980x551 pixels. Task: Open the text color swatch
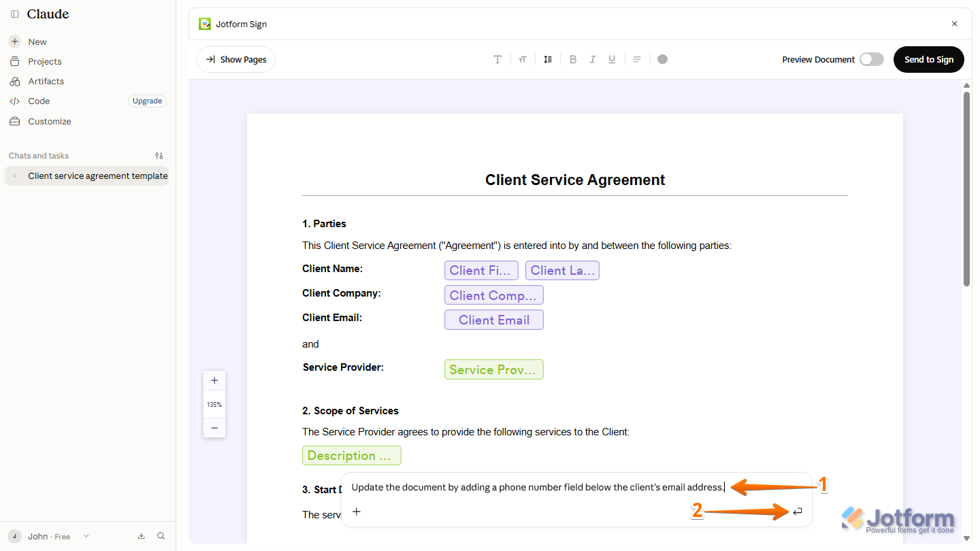coord(663,59)
